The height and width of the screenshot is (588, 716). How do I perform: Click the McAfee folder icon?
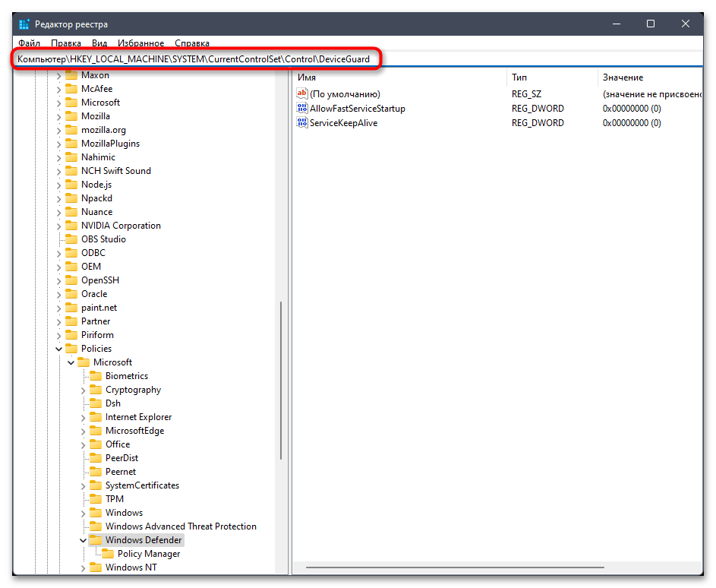tap(71, 89)
